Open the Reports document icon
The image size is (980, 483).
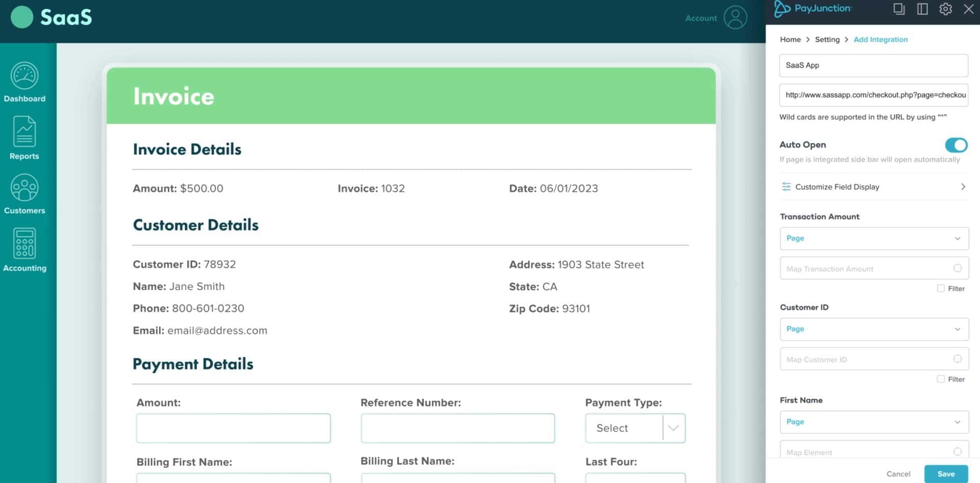(24, 131)
